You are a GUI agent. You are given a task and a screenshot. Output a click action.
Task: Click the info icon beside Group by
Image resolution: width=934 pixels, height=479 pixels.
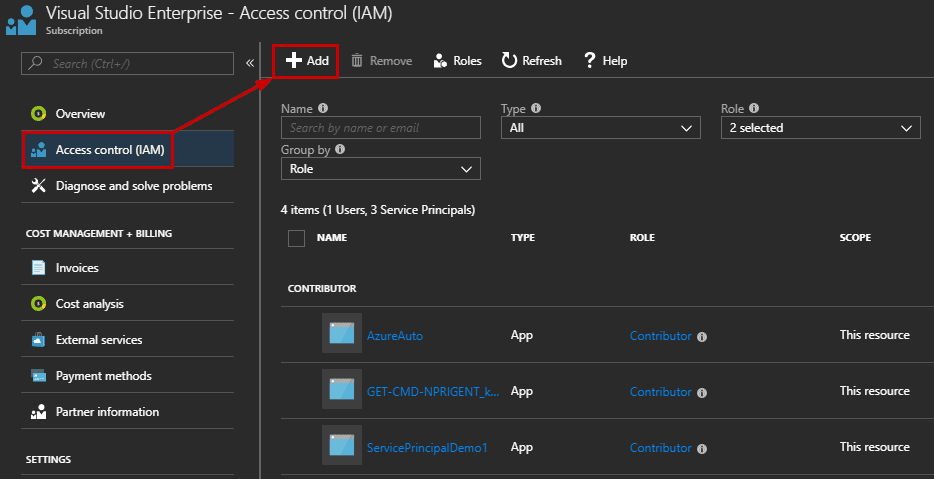(340, 150)
